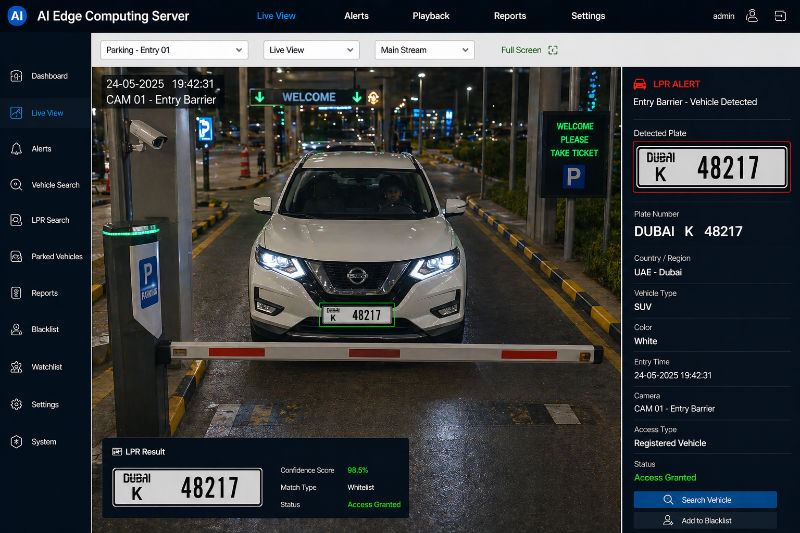The image size is (800, 533).
Task: Click the person icon on Add to Blacklist
Action: [x=668, y=520]
